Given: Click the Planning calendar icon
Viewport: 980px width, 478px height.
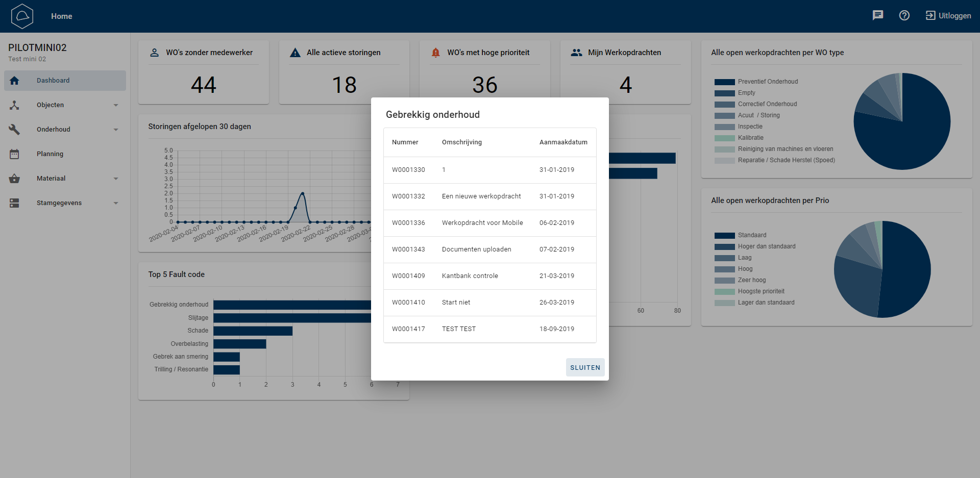Looking at the screenshot, I should [14, 154].
